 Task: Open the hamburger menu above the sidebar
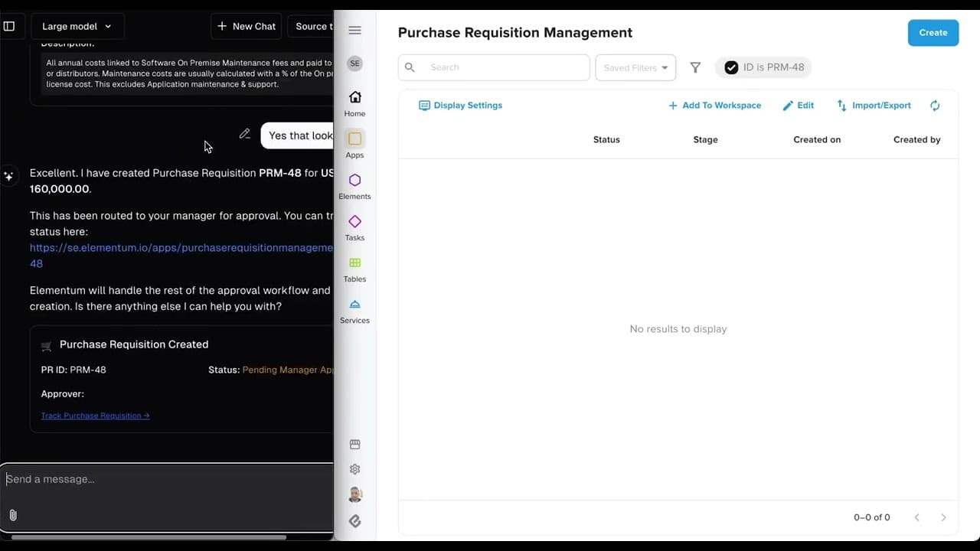(354, 30)
